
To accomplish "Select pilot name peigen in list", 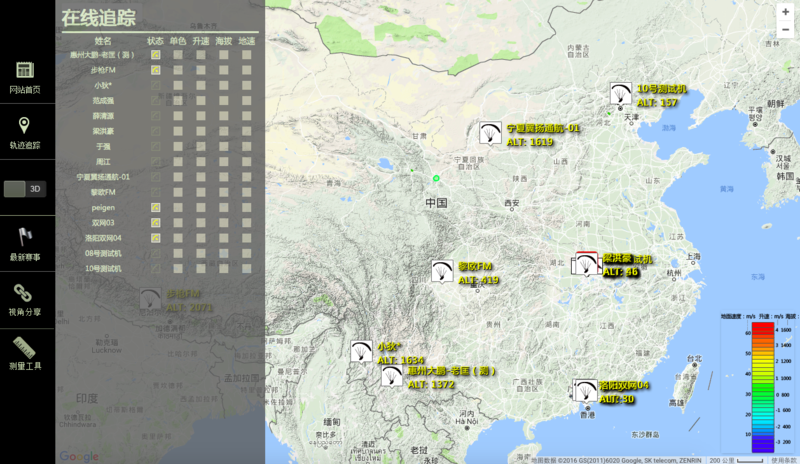I will pyautogui.click(x=103, y=208).
